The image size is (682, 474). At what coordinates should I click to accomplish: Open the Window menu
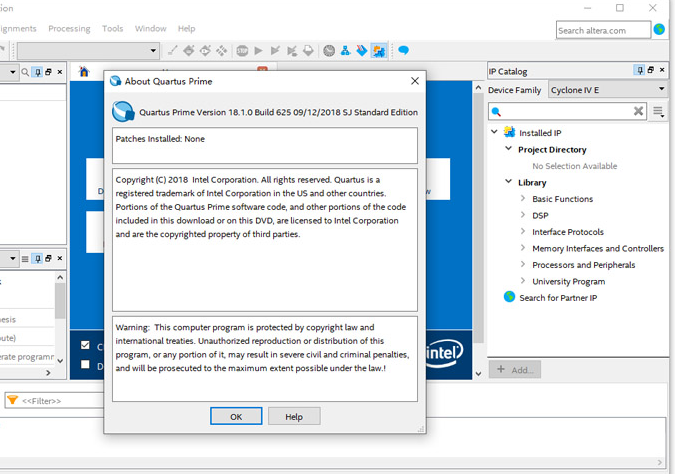150,29
